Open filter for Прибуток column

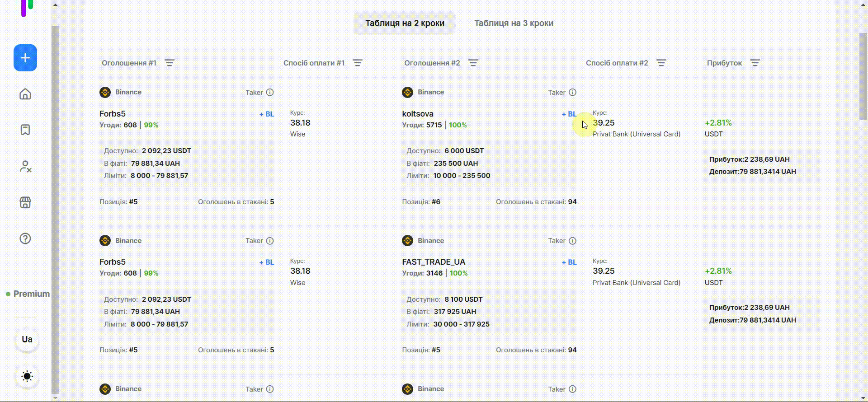point(755,63)
